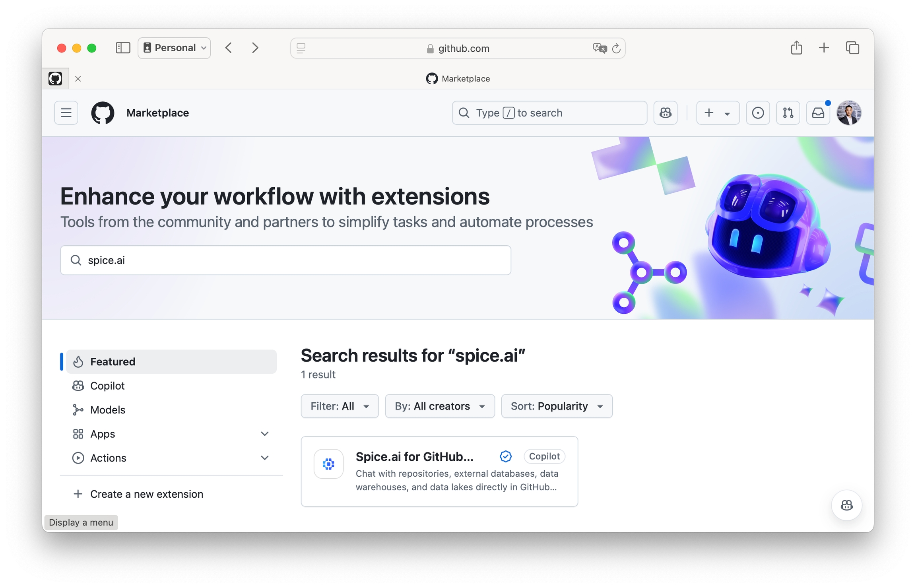Open the GitHub hamburger navigation menu
Image resolution: width=916 pixels, height=588 pixels.
66,113
